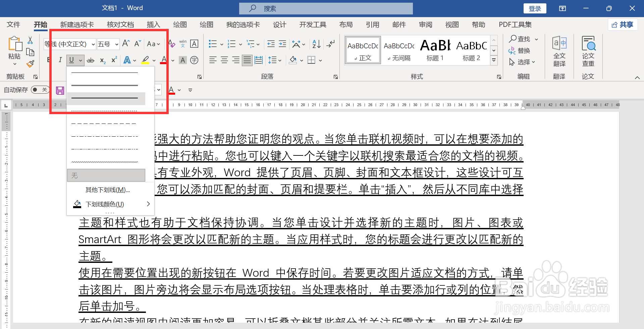The height and width of the screenshot is (329, 644).
Task: Open the PDF工具集 tab
Action: tap(515, 25)
